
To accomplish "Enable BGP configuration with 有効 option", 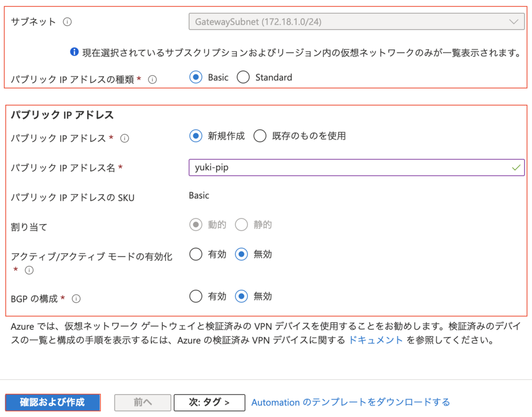I will pos(196,296).
